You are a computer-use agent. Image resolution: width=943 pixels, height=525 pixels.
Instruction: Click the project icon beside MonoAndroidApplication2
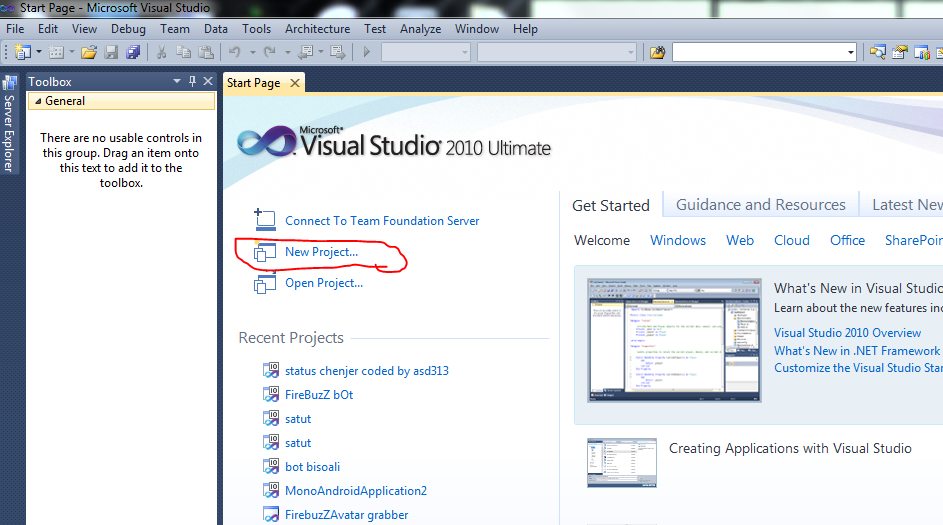[271, 490]
